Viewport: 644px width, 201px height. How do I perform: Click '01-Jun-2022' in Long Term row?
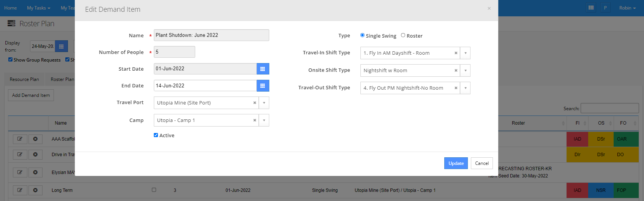[238, 190]
